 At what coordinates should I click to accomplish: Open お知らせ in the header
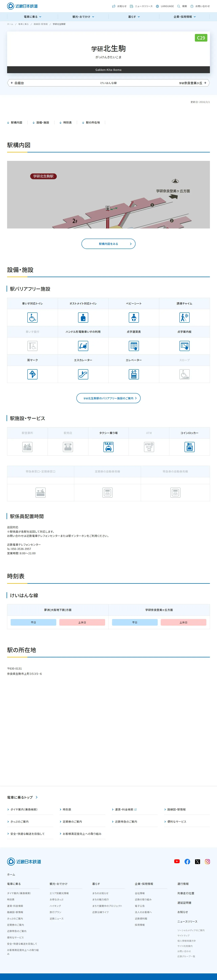tap(119, 6)
